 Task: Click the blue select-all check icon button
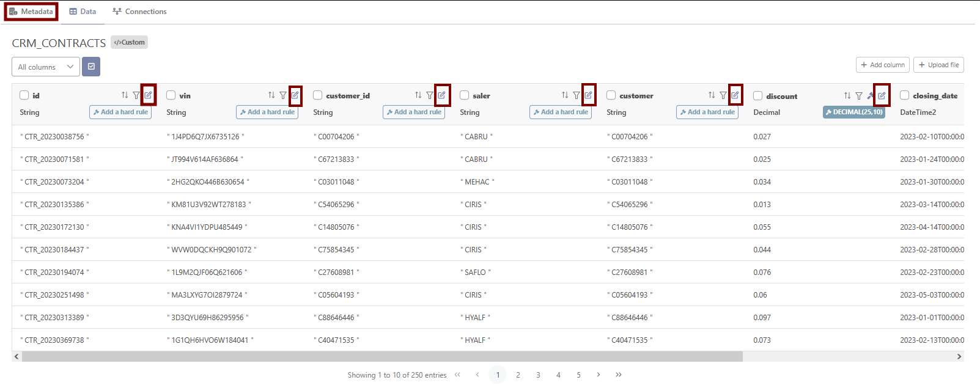pos(91,67)
